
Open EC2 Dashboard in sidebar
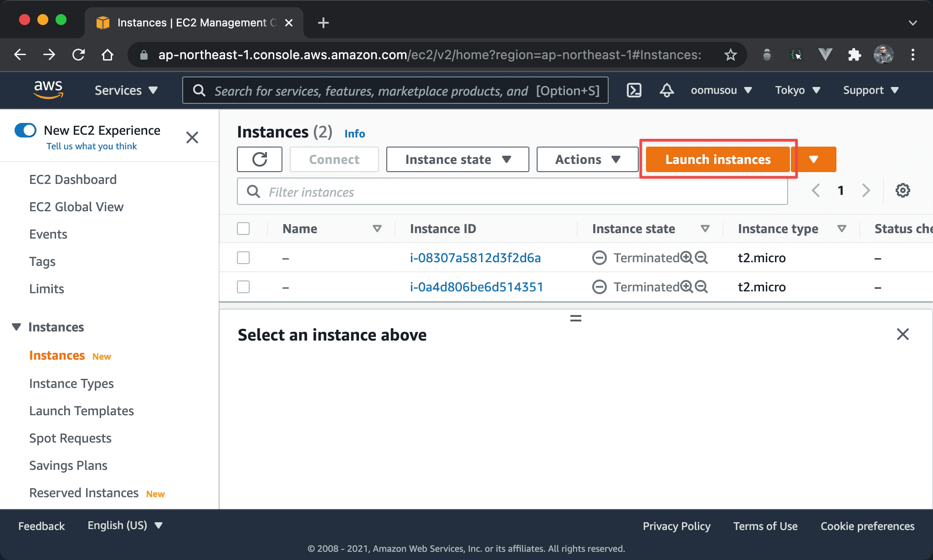73,179
